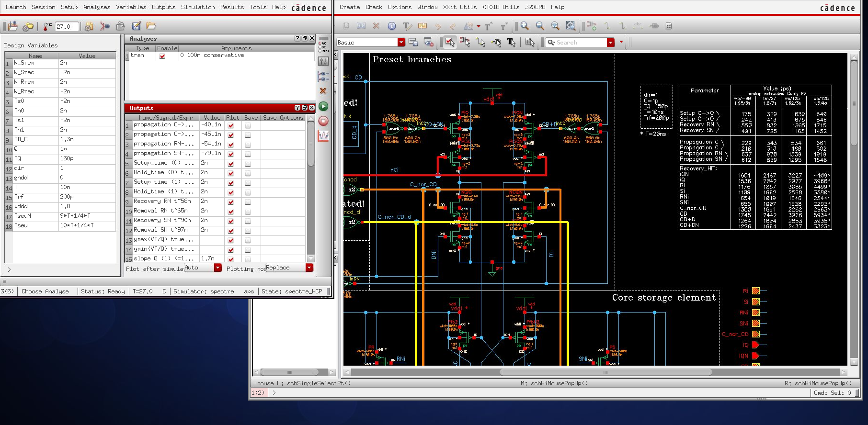Image resolution: width=868 pixels, height=425 pixels.
Task: Click the blue Properties info icon
Action: 391,26
